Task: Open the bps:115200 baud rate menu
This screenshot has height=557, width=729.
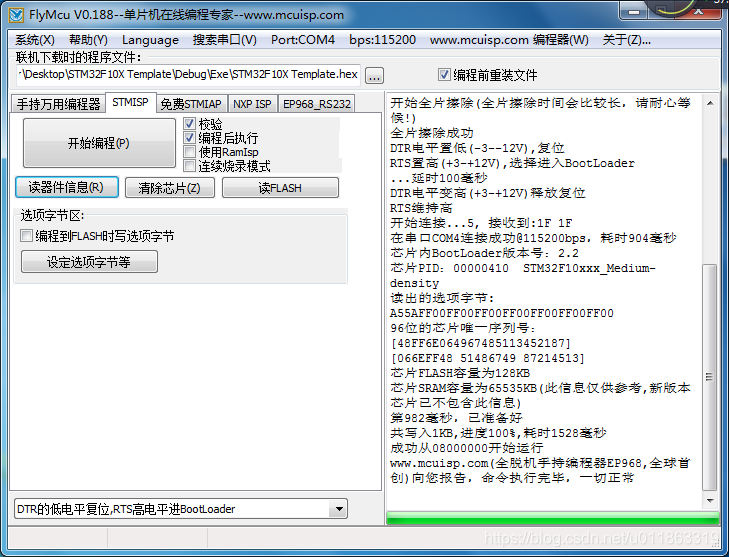Action: pos(382,40)
